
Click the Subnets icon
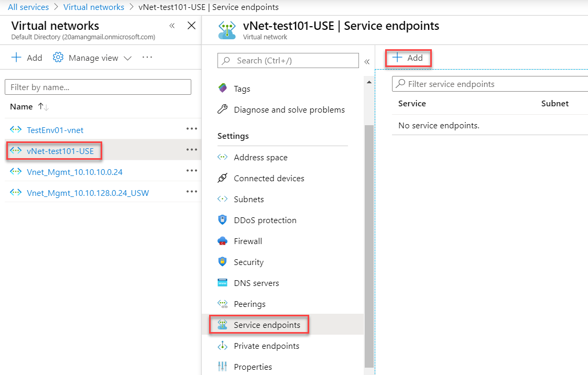[x=222, y=200]
